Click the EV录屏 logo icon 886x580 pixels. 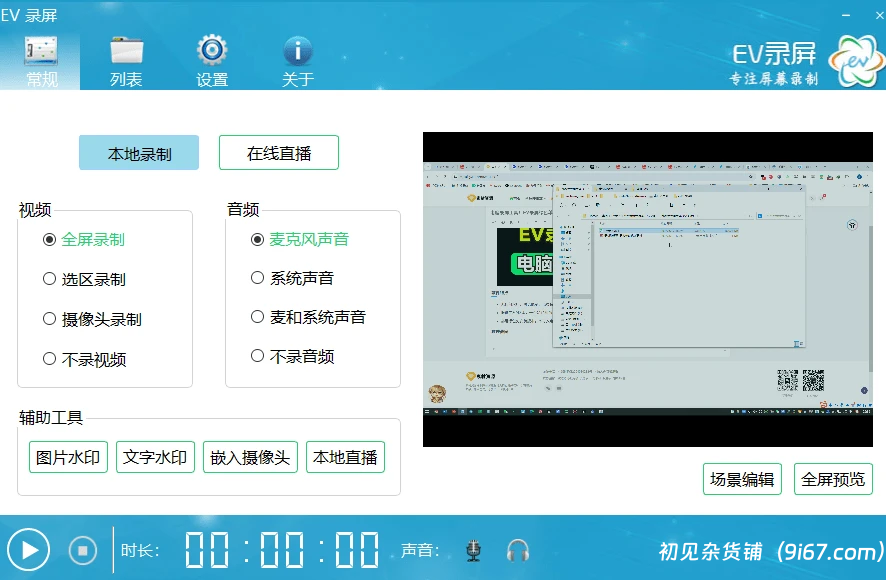pyautogui.click(x=857, y=61)
